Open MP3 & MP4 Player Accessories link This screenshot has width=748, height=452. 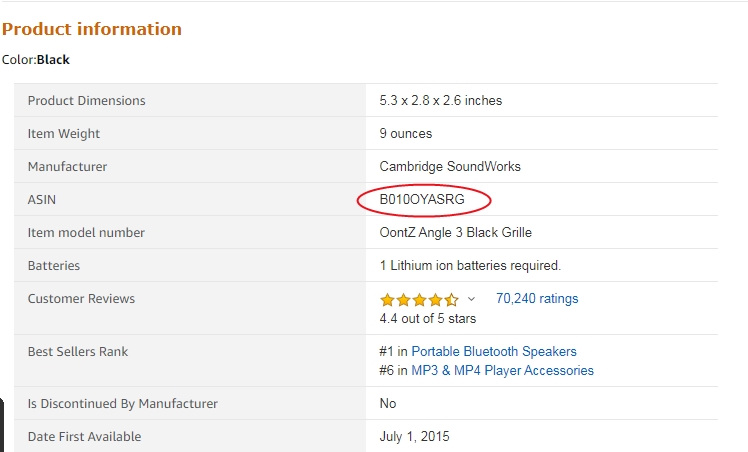(x=502, y=370)
